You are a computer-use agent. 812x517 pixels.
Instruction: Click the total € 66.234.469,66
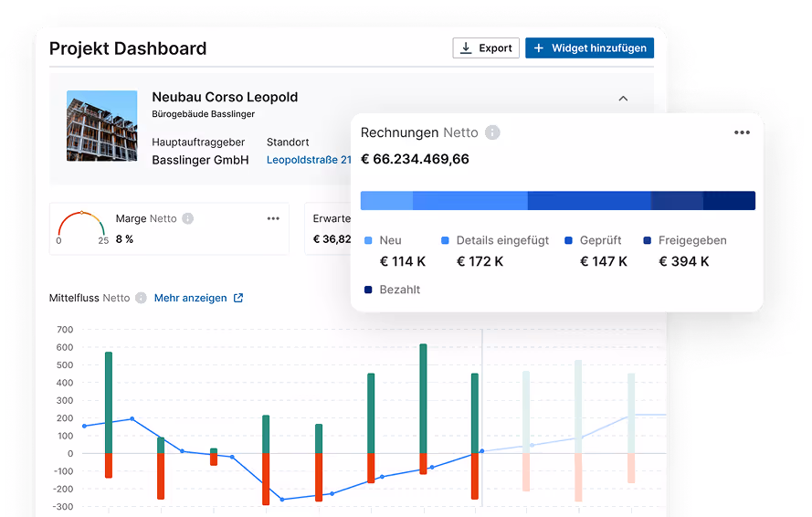pos(415,159)
